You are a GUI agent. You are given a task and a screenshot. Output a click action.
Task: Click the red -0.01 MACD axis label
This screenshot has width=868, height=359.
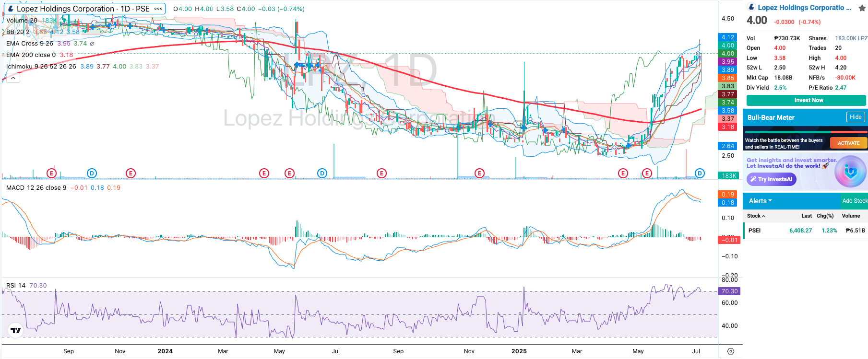pyautogui.click(x=729, y=240)
